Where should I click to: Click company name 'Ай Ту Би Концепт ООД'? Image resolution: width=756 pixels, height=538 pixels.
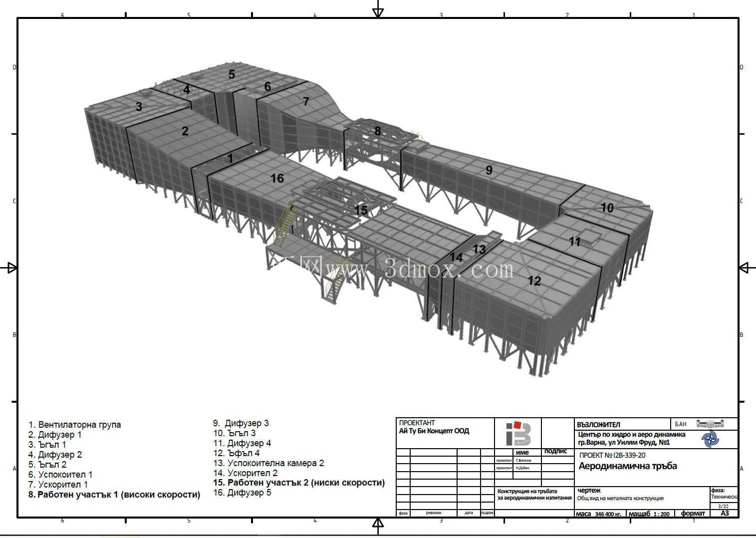[x=434, y=431]
